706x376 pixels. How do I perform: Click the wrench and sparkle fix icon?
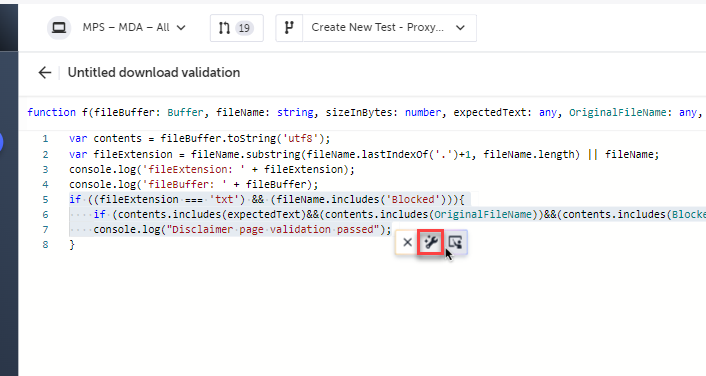point(431,242)
